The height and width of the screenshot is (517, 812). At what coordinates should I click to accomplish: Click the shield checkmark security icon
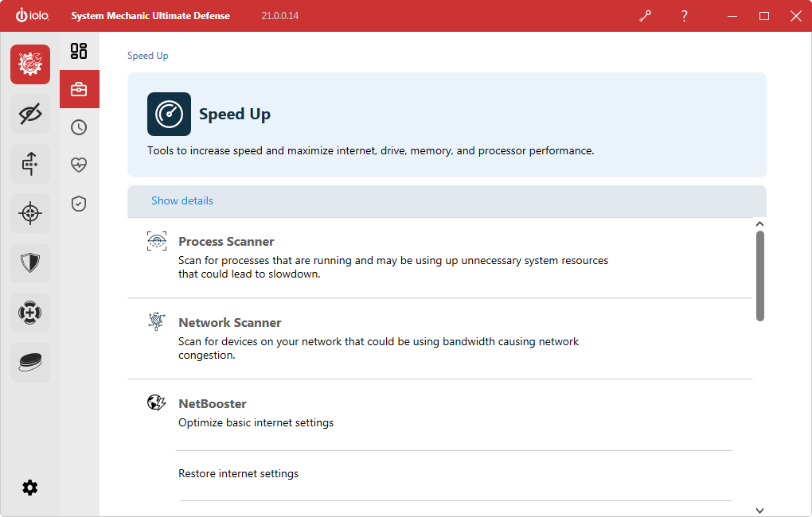(79, 204)
